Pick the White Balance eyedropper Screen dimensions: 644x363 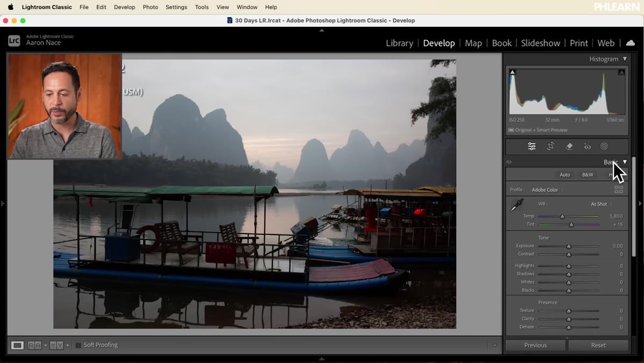(x=516, y=205)
